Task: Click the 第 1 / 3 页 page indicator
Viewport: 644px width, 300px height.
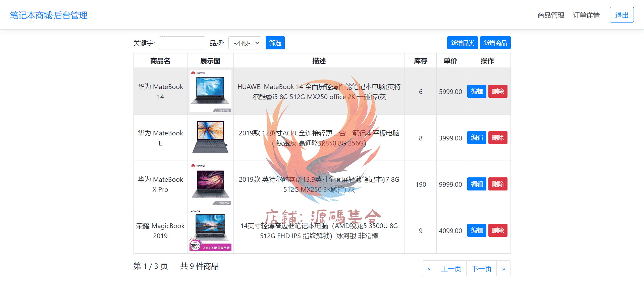Action: [x=151, y=266]
